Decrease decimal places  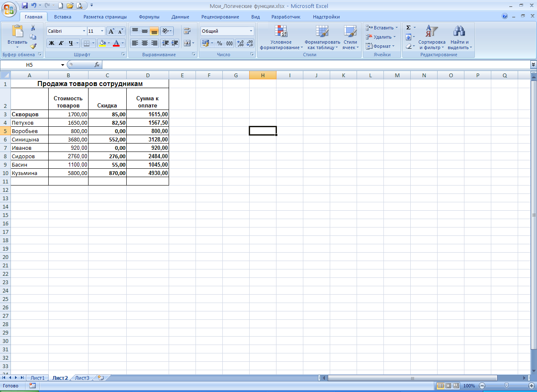(x=250, y=43)
